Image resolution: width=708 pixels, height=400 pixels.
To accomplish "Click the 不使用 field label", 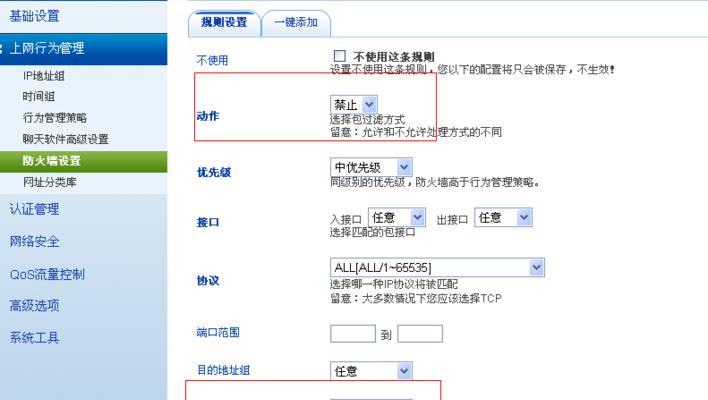I will (x=212, y=60).
